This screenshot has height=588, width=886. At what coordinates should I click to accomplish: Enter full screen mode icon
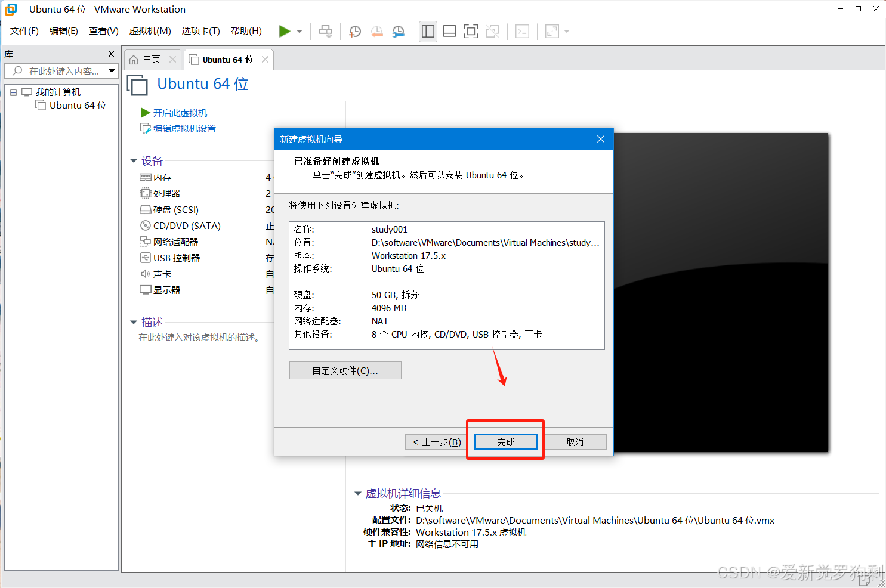(x=471, y=31)
